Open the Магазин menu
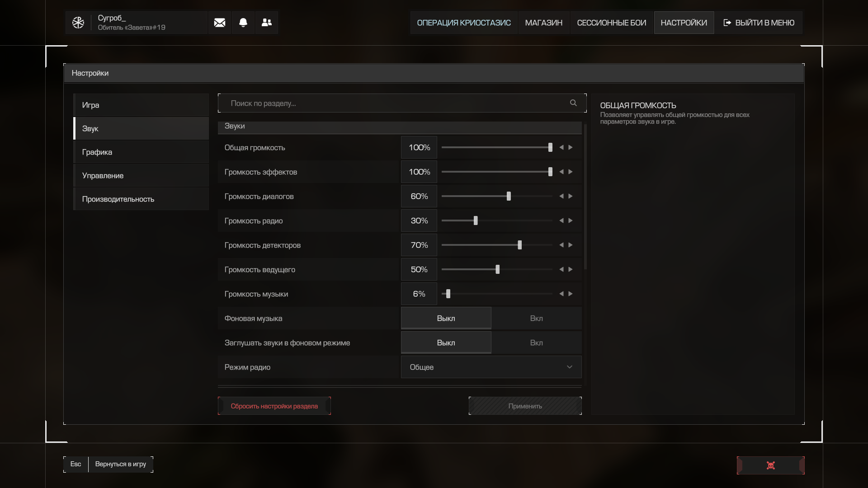868x488 pixels. (544, 23)
